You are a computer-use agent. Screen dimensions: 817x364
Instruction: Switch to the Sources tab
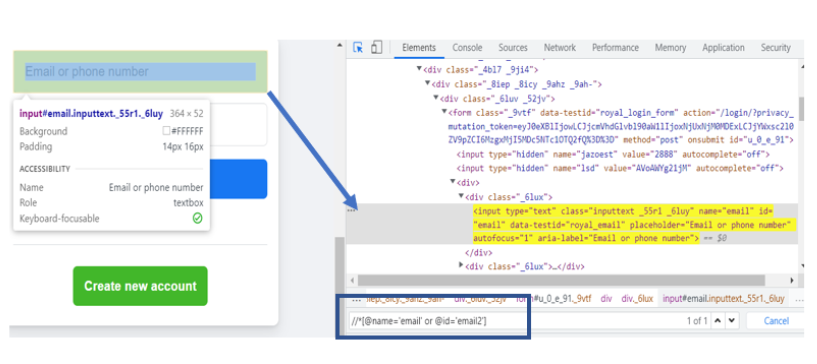[513, 47]
